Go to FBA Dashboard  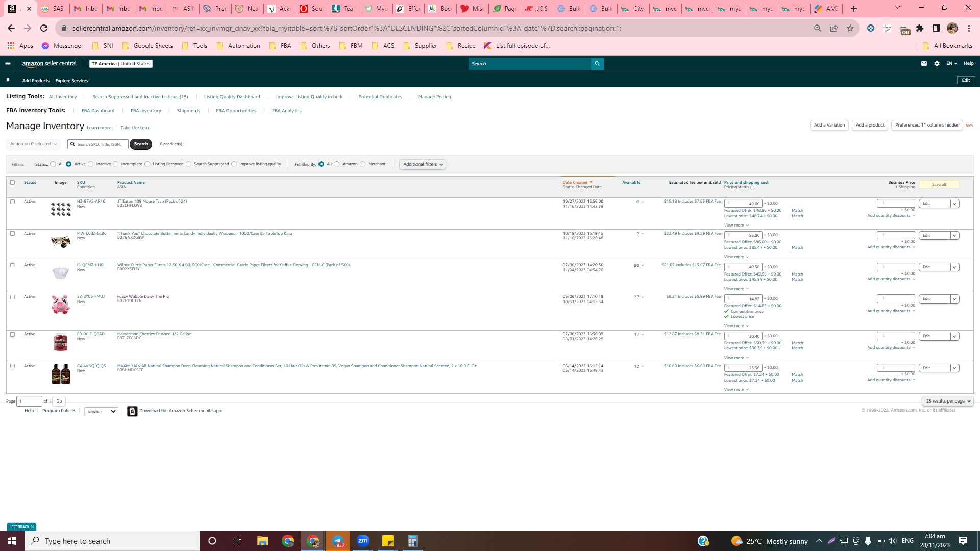coord(98,111)
